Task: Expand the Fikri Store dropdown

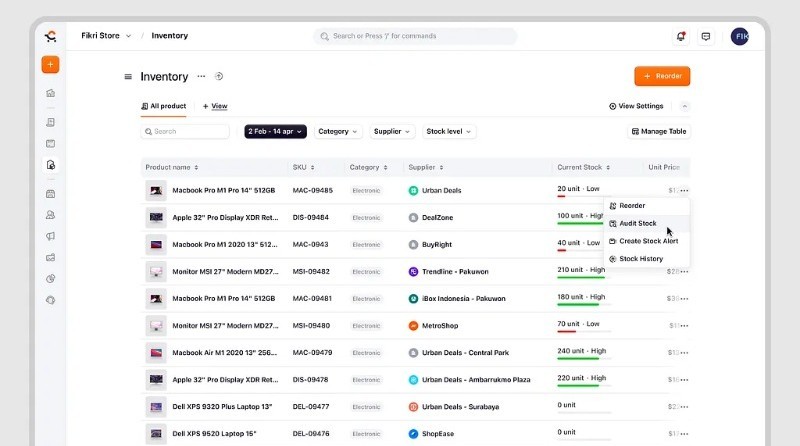Action: [106, 36]
